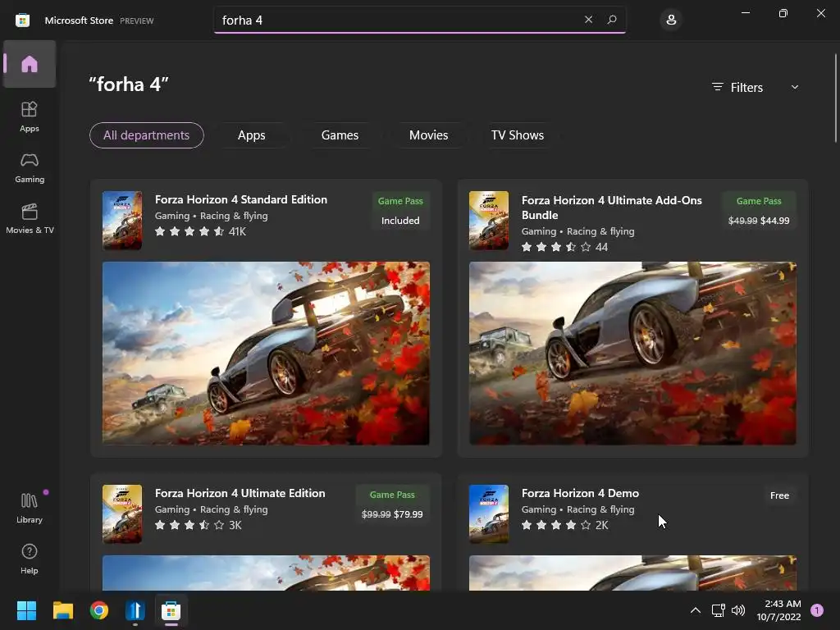Open the user account profile icon
840x630 pixels.
[x=671, y=20]
